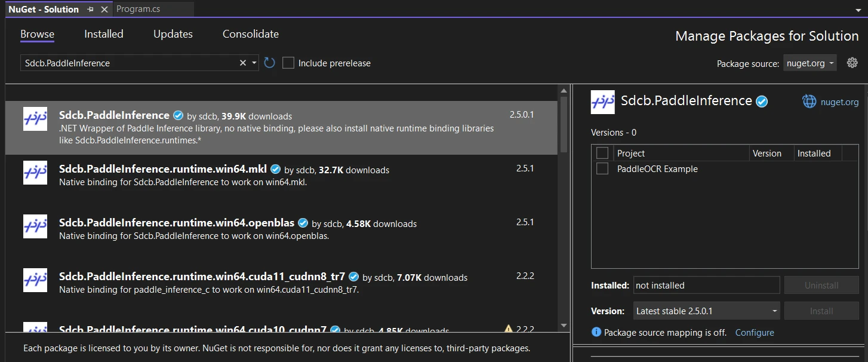This screenshot has width=868, height=362.
Task: Check the PaddleOCR Example project checkbox
Action: (602, 169)
